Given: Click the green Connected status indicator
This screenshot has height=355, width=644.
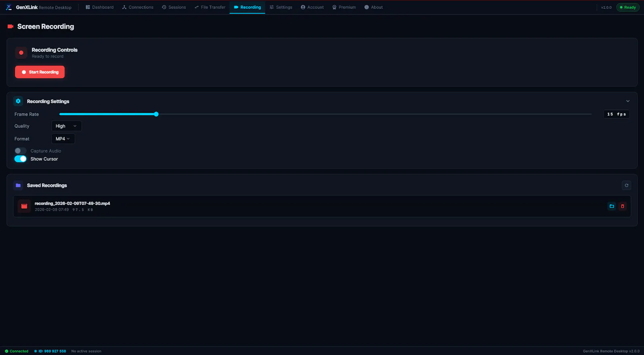Looking at the screenshot, I should coord(17,351).
